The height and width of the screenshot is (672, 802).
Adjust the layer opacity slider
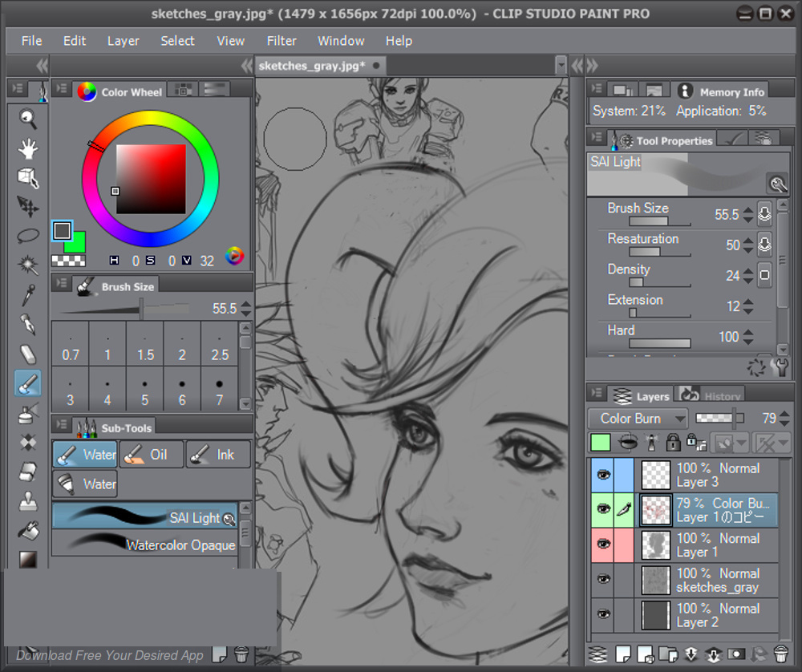pyautogui.click(x=719, y=419)
